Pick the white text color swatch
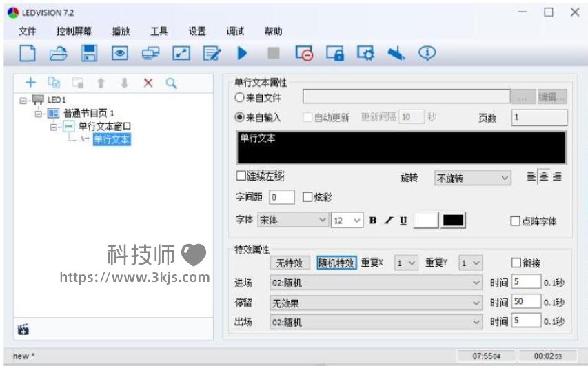This screenshot has width=588, height=366. (x=425, y=220)
